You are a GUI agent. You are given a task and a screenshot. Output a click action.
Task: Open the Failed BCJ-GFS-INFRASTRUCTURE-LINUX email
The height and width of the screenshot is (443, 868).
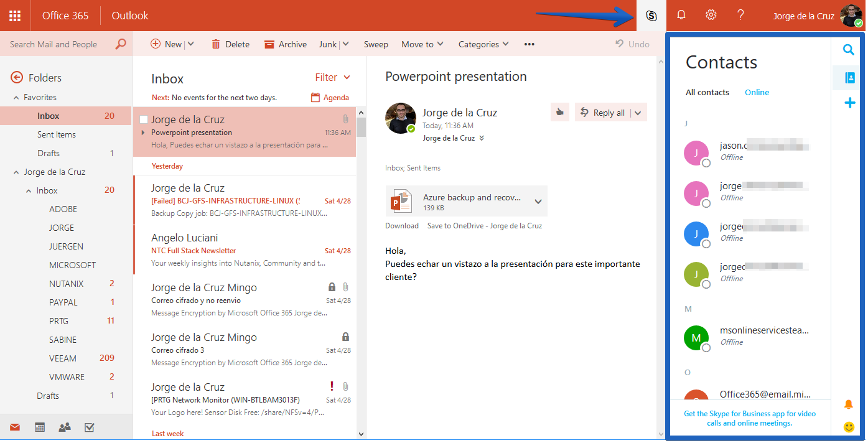[245, 200]
